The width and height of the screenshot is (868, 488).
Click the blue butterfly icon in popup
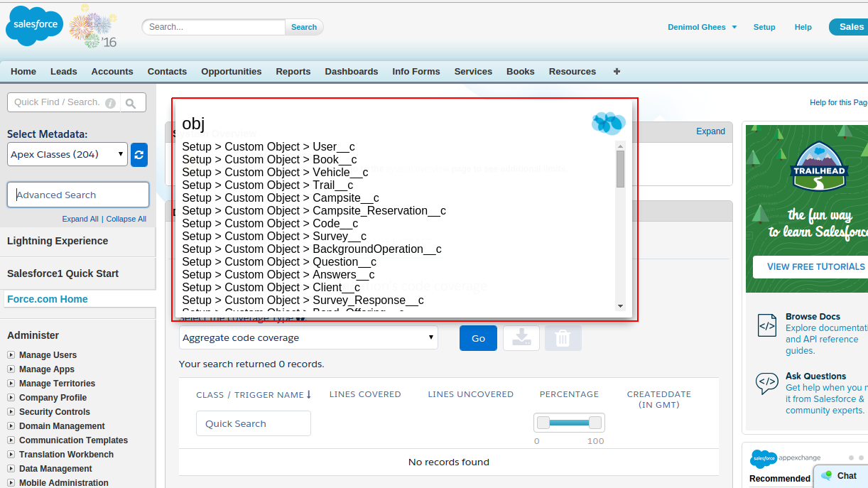tap(608, 123)
